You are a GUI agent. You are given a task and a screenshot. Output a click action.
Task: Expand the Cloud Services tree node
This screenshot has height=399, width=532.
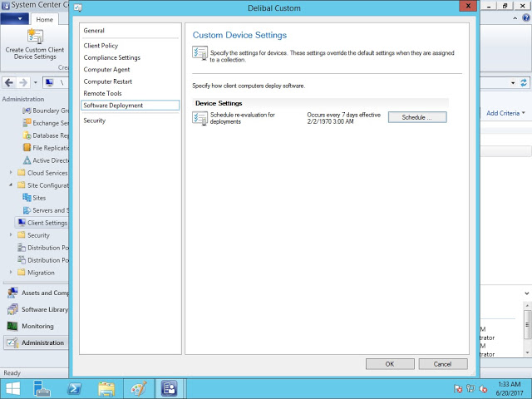(x=11, y=173)
